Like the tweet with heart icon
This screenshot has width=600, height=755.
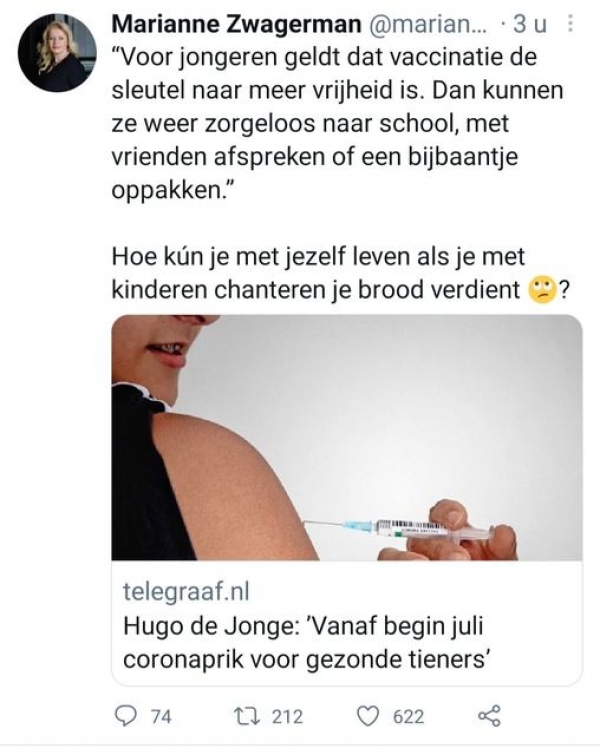[x=368, y=716]
